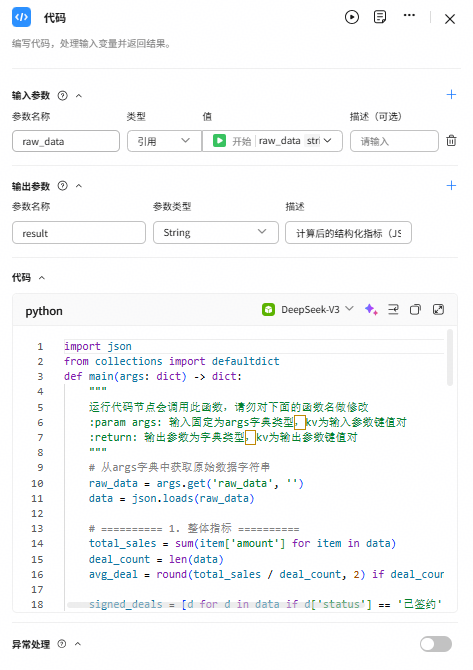Viewport: 473px width, 670px height.
Task: Open the String parameter type dropdown
Action: [216, 232]
